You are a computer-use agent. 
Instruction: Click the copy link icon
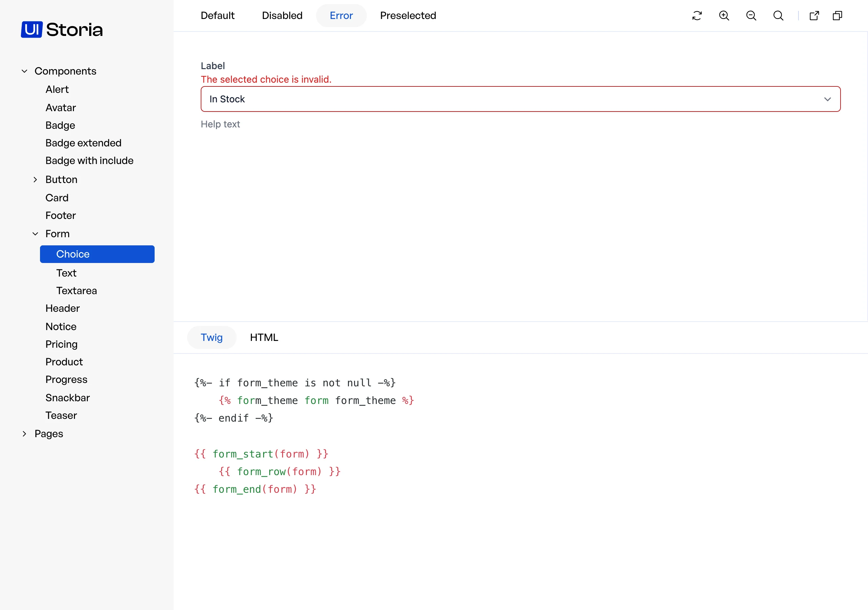pyautogui.click(x=837, y=16)
